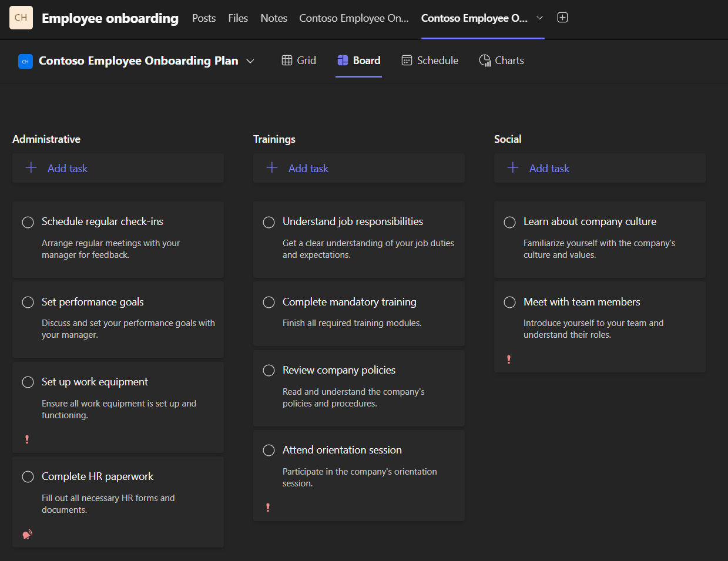Select the Board view
The image size is (728, 561).
coord(358,61)
